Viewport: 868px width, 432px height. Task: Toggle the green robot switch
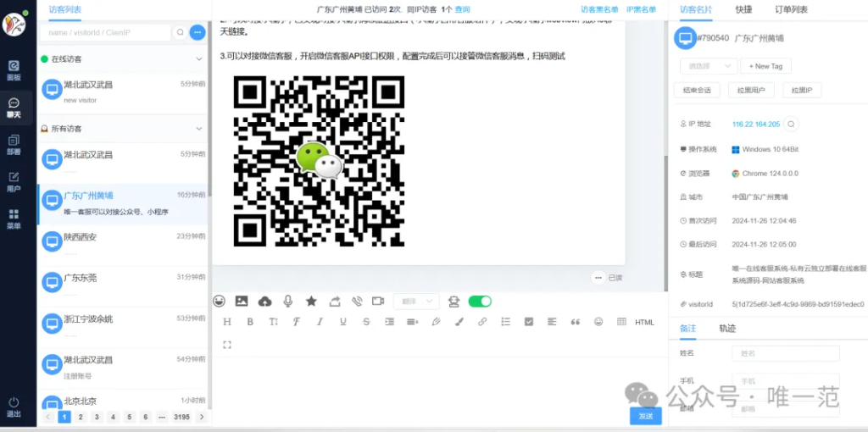(x=480, y=302)
